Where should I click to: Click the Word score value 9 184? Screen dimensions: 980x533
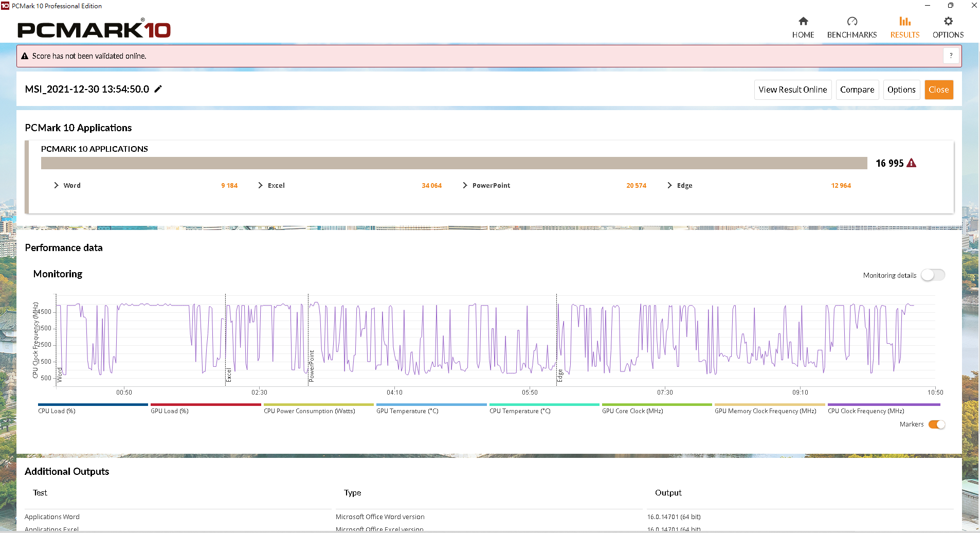tap(229, 186)
